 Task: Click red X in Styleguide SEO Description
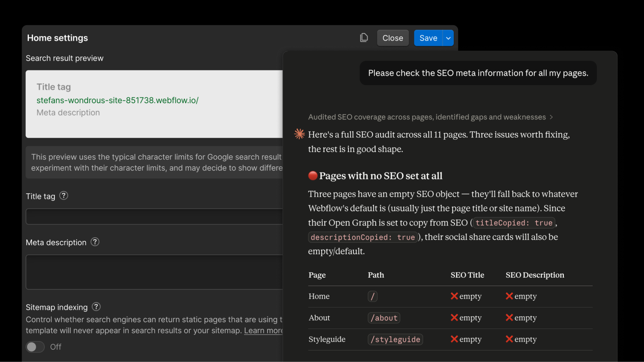[509, 339]
